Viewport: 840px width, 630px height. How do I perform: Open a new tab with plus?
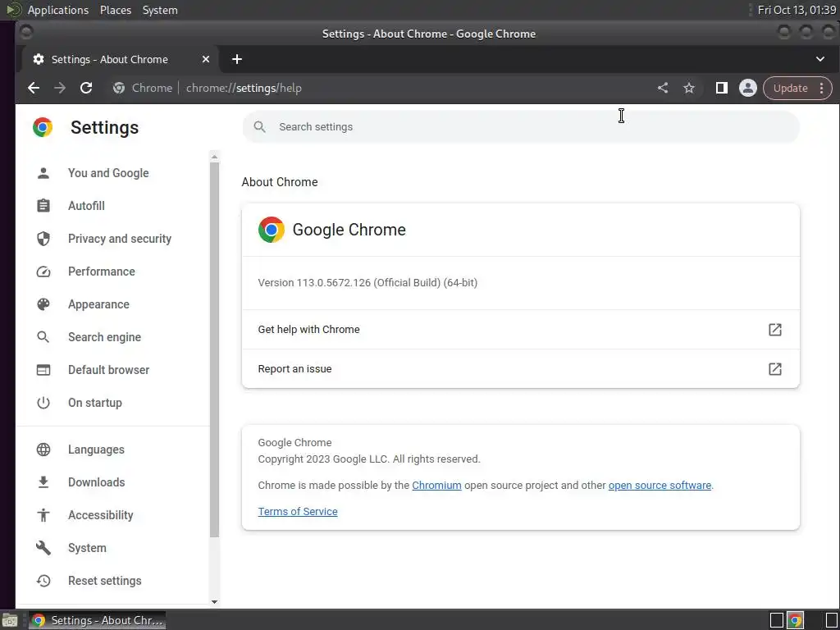coord(237,59)
